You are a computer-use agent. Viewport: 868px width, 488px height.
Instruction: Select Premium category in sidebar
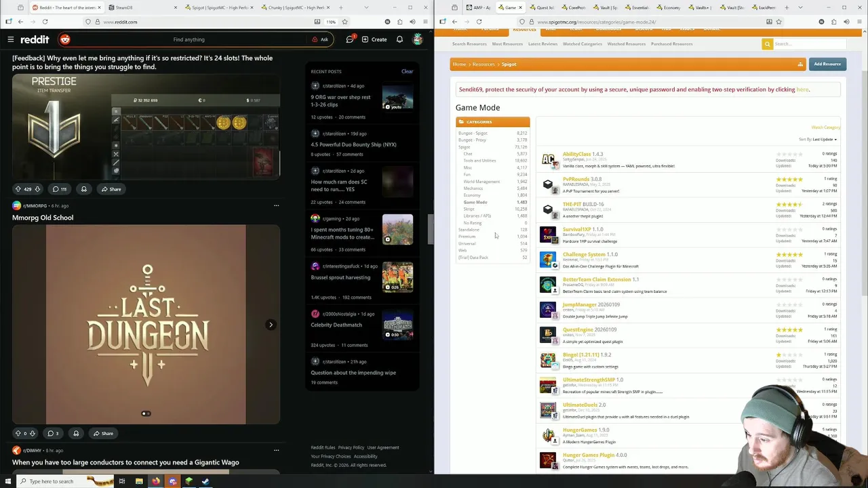point(467,237)
